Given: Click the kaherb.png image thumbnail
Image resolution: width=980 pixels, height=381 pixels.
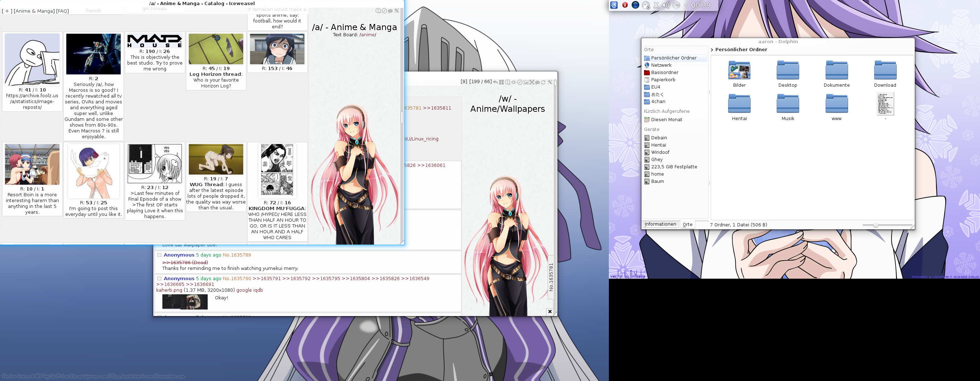Looking at the screenshot, I should click(185, 302).
